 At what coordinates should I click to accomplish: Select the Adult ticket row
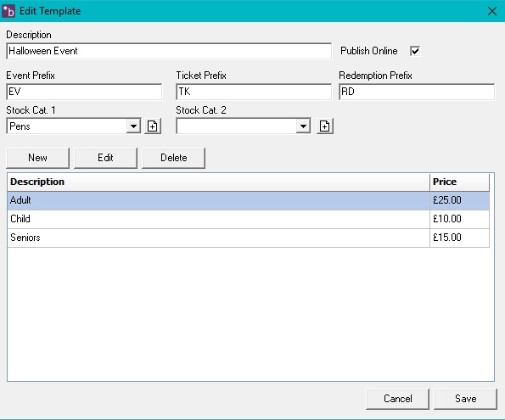[x=249, y=200]
